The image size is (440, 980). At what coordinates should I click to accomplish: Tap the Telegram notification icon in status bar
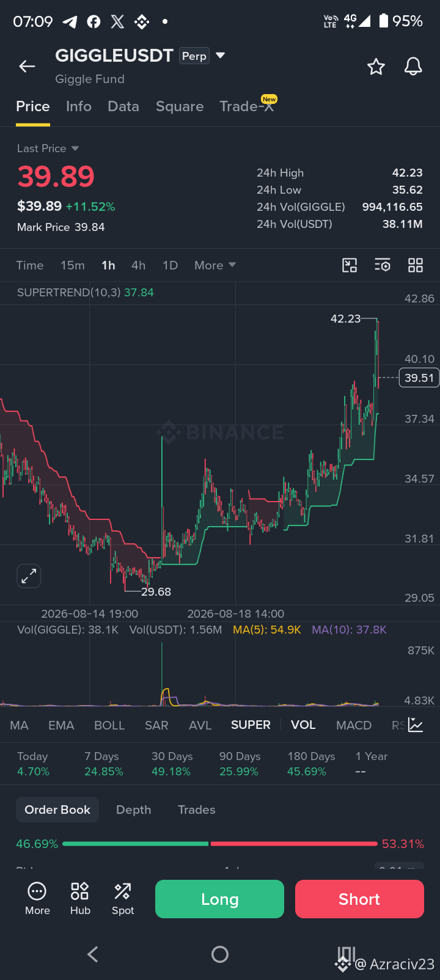[x=70, y=22]
